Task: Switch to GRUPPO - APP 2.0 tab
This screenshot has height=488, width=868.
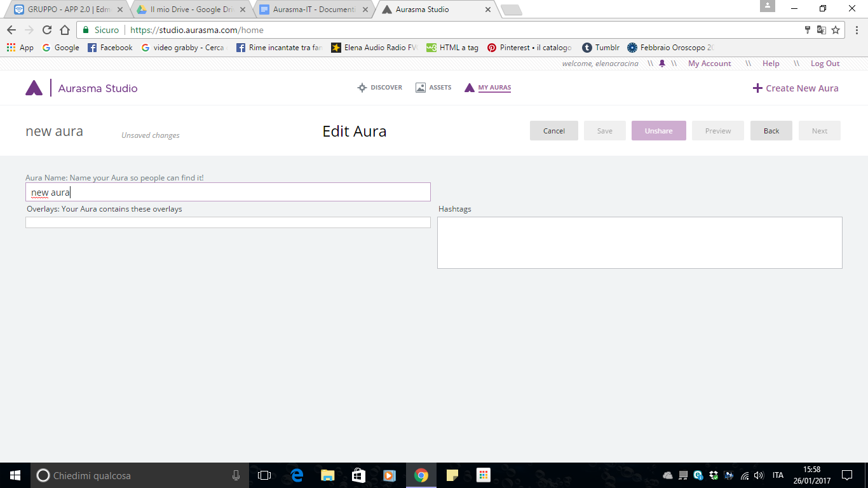Action: coord(69,10)
